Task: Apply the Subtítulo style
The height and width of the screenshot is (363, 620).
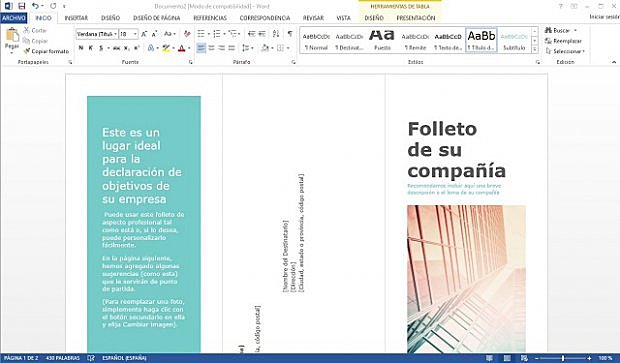Action: coord(514,41)
